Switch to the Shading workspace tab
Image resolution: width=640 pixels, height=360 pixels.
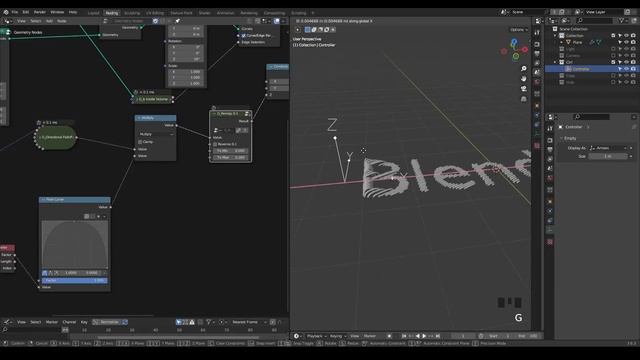tap(204, 13)
